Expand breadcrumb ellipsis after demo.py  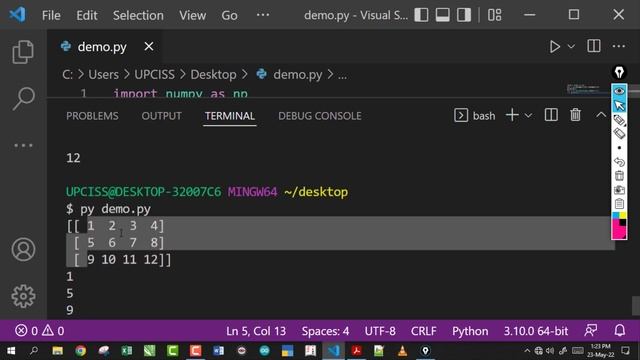tap(342, 75)
